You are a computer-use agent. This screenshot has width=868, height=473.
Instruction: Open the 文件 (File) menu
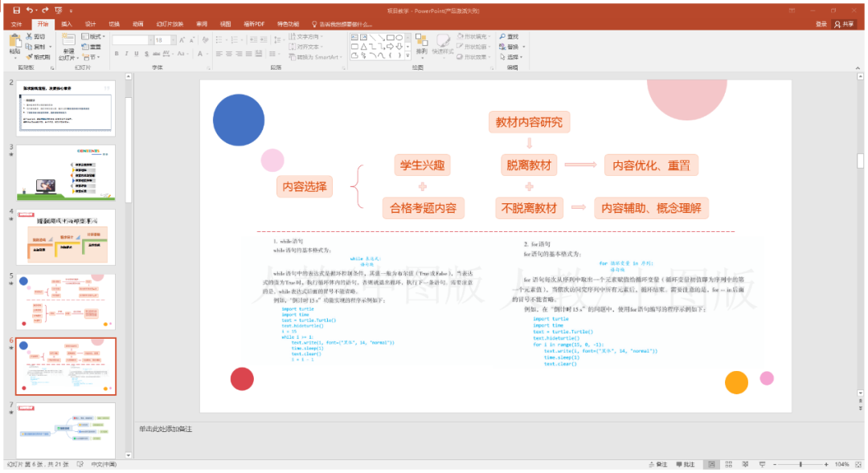[16, 24]
